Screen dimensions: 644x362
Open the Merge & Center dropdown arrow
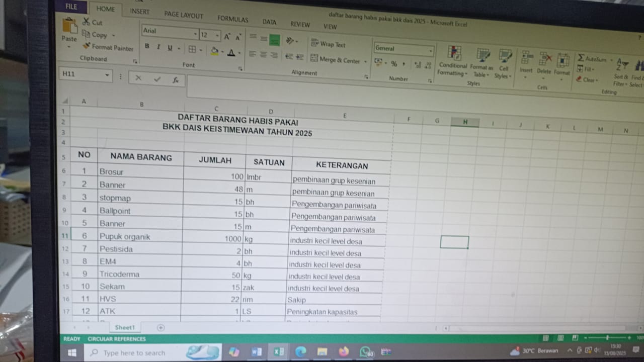(365, 62)
